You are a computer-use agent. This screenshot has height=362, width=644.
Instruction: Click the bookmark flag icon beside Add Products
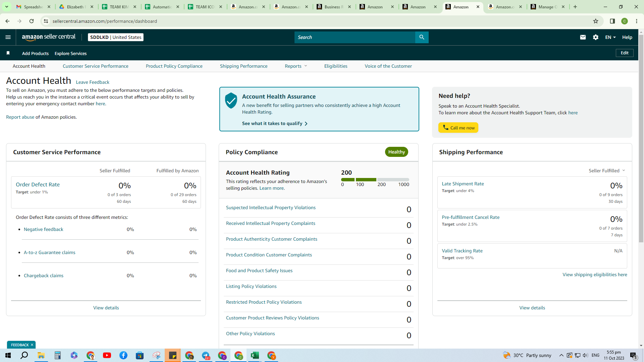pos(8,53)
